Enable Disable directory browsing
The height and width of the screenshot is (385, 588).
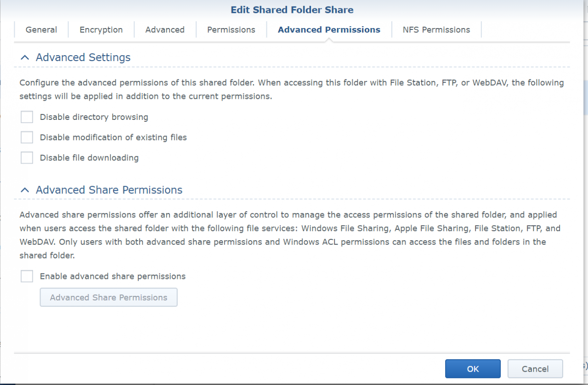point(26,117)
